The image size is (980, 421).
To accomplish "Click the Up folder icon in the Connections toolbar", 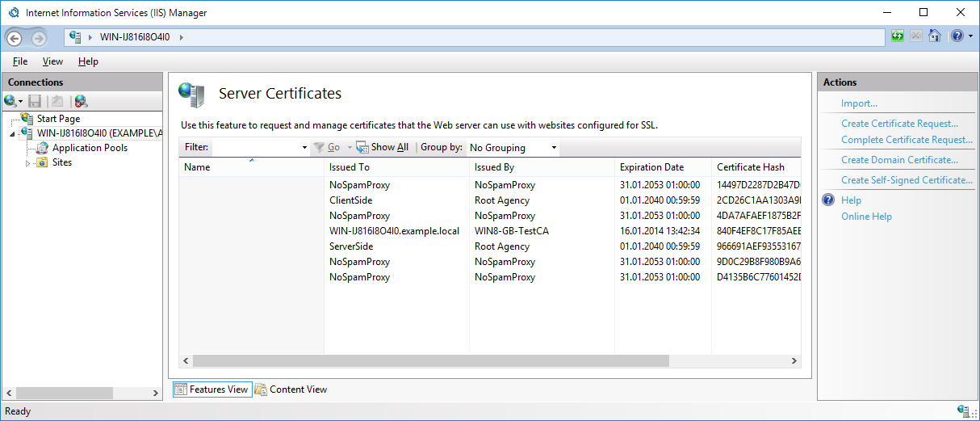I will pyautogui.click(x=57, y=101).
